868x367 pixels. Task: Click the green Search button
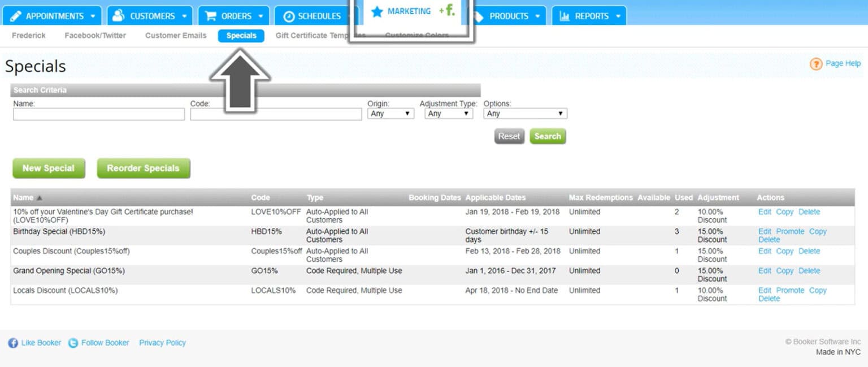547,136
